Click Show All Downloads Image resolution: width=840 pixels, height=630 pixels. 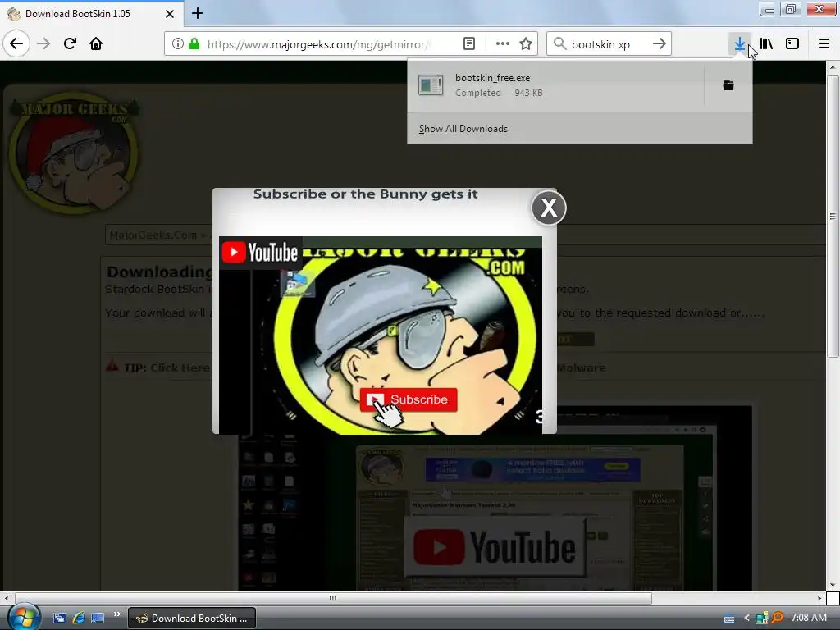[463, 129]
